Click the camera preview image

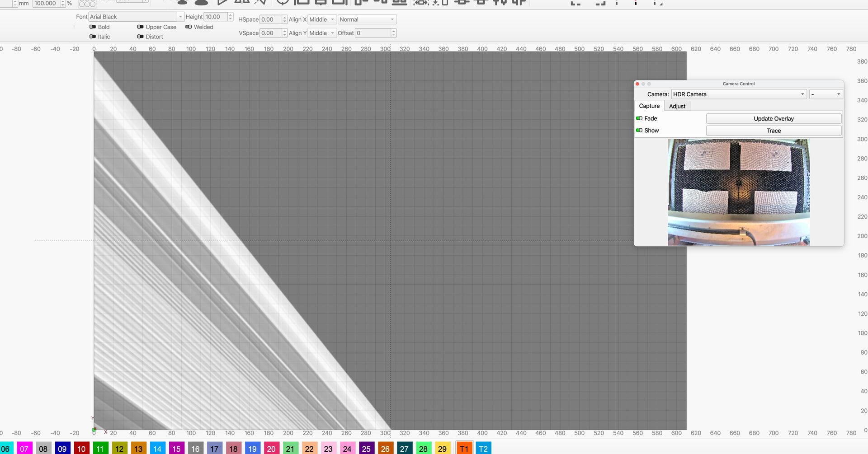point(739,192)
